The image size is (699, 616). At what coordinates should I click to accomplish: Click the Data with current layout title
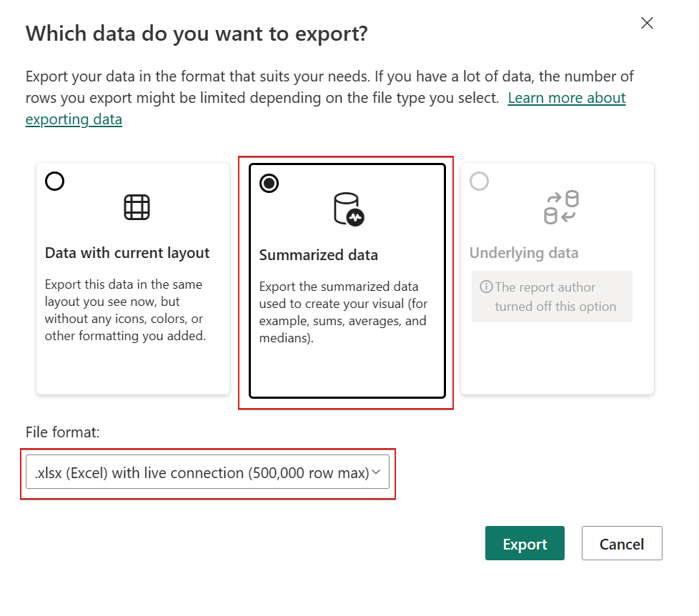point(127,252)
